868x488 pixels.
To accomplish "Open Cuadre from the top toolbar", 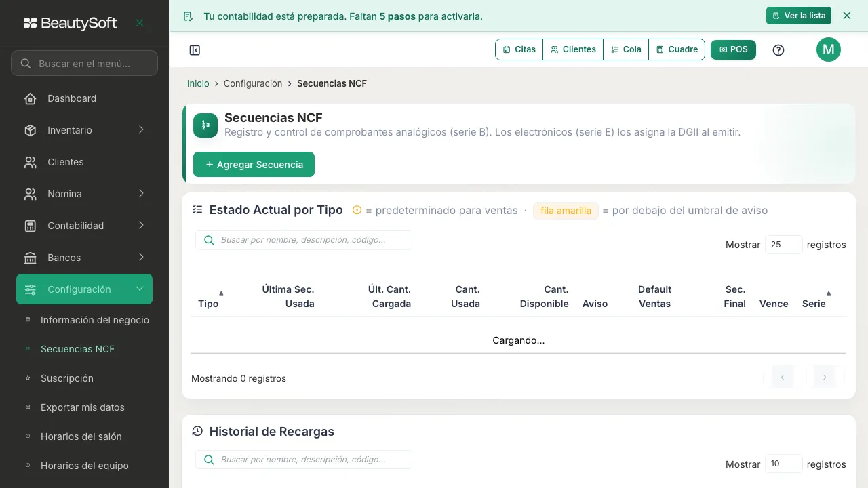I will click(x=677, y=49).
